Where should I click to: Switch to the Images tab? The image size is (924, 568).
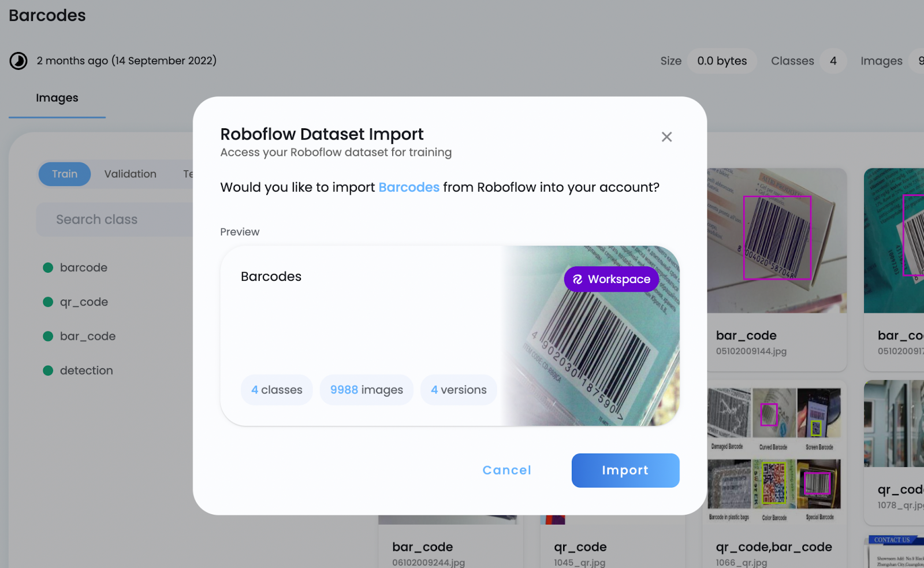(x=57, y=98)
